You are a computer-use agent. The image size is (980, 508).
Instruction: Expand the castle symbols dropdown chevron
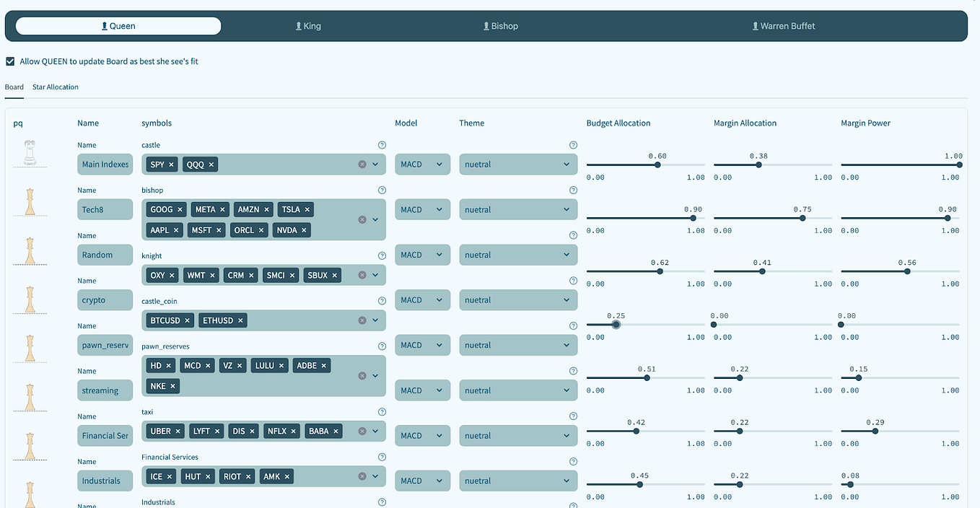click(375, 164)
